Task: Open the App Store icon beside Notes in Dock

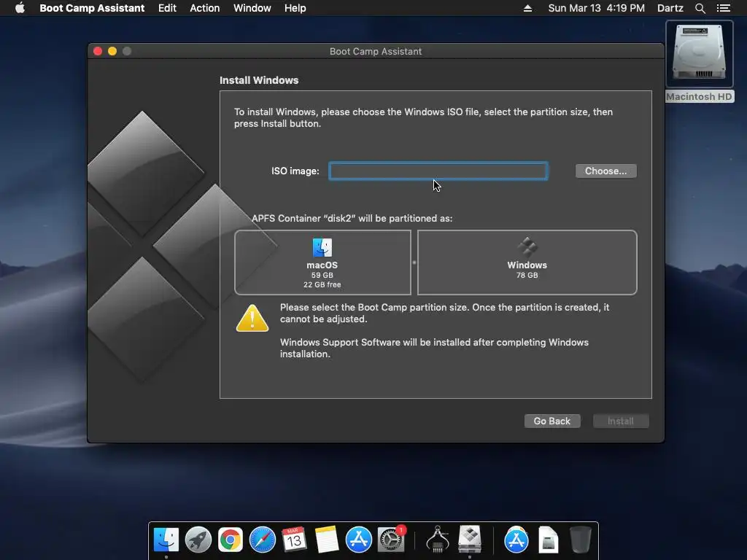Action: click(x=358, y=540)
